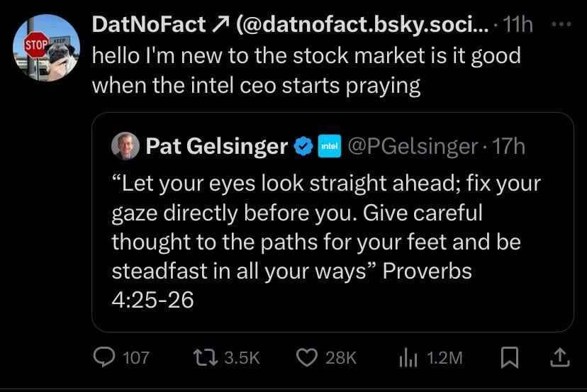587x392 pixels.
Task: Open Pat Gelsinger's small avatar
Action: click(125, 147)
